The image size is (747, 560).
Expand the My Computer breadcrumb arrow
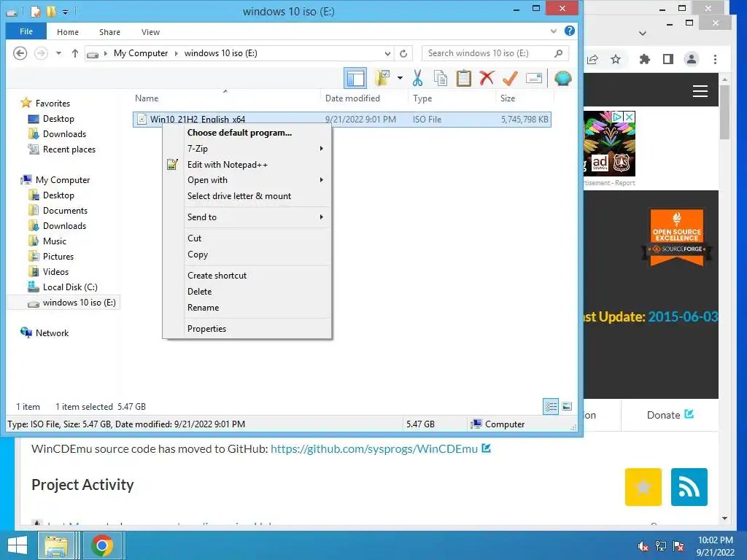pos(176,53)
